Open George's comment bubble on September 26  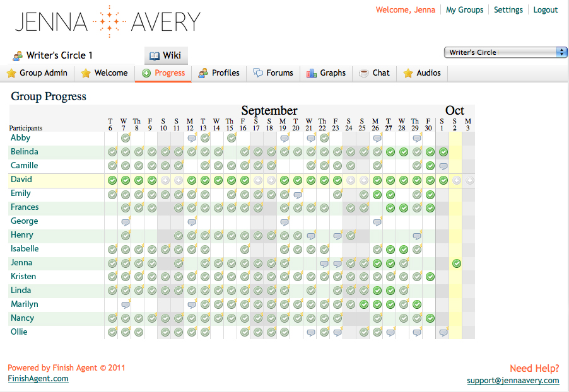coord(377,222)
